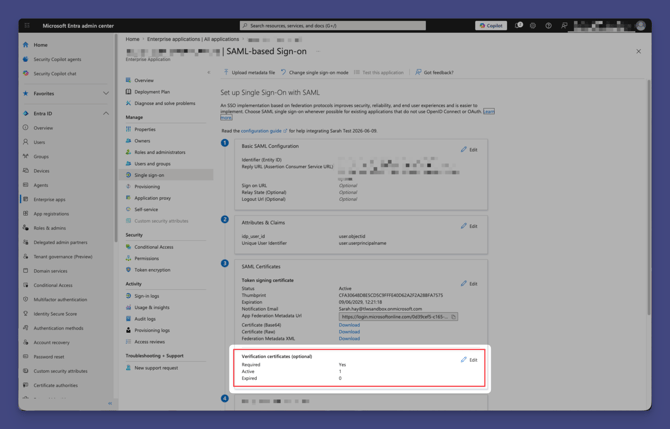Open the notifications bell icon
The width and height of the screenshot is (670, 429).
click(x=518, y=26)
